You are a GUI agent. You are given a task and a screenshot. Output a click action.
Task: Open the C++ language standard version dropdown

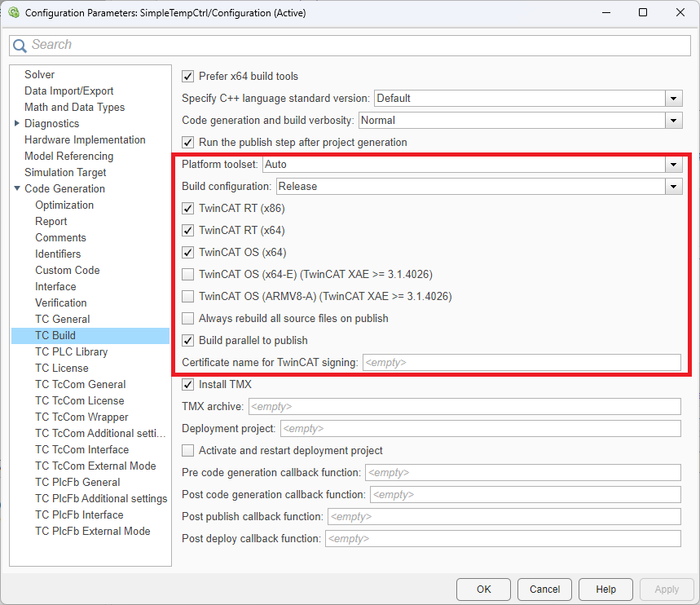tap(674, 99)
